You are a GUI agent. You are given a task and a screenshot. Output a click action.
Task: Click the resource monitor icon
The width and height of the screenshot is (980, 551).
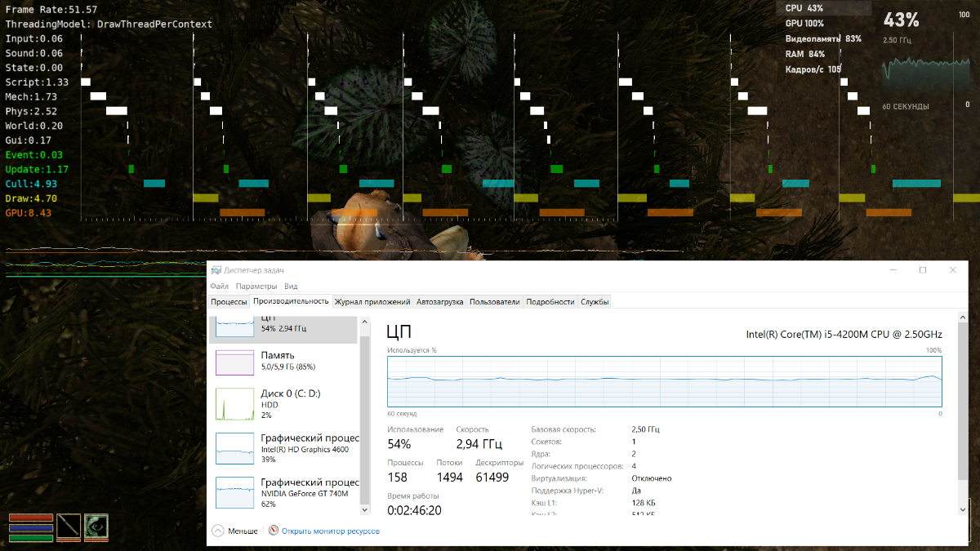point(274,531)
